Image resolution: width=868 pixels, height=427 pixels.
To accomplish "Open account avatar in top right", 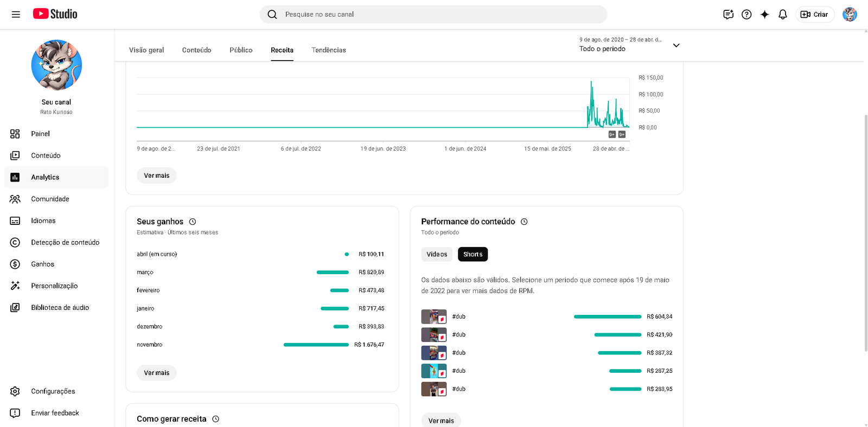I will pyautogui.click(x=849, y=15).
